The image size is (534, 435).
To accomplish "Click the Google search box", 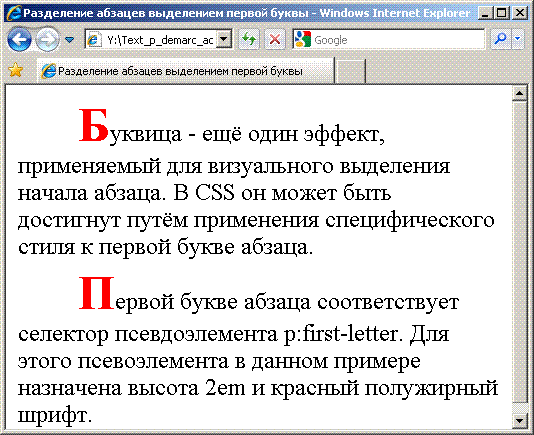I will (x=388, y=40).
